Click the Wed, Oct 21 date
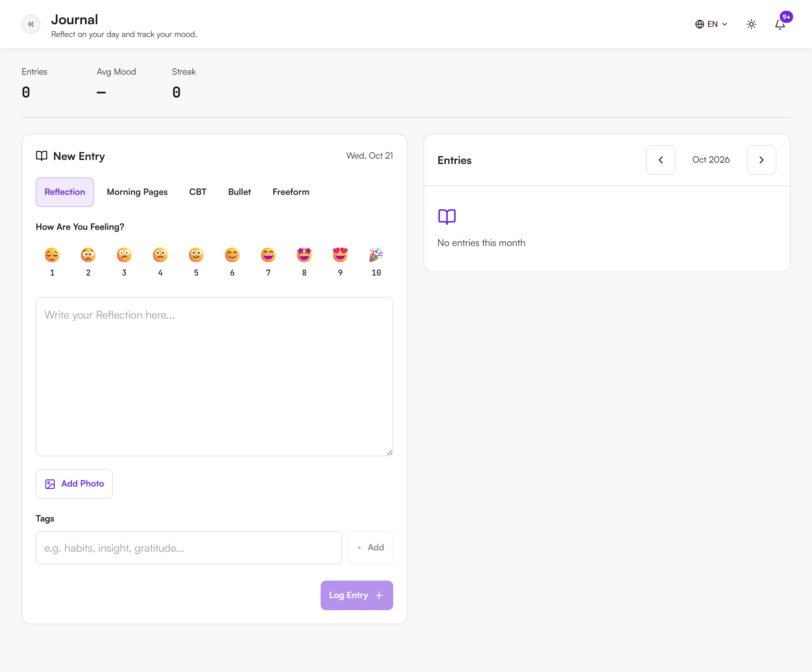The image size is (812, 672). point(369,156)
